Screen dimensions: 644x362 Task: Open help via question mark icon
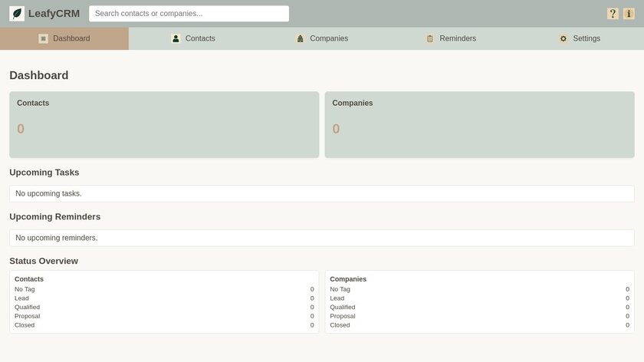point(613,14)
